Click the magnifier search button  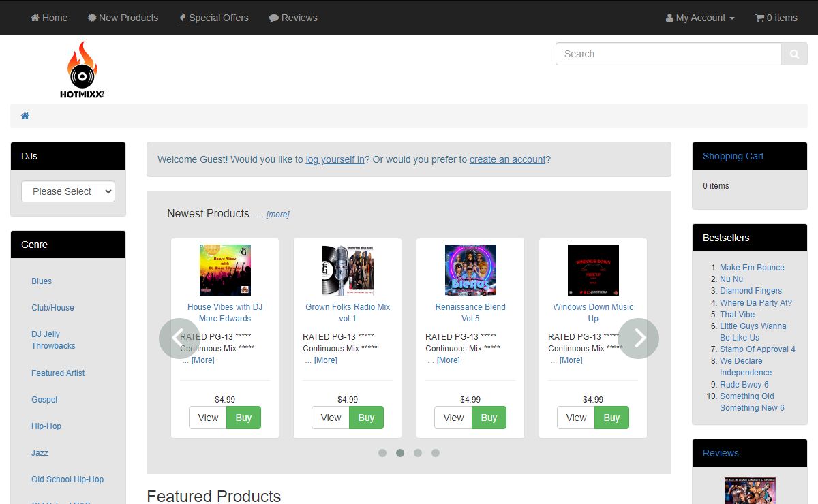794,54
